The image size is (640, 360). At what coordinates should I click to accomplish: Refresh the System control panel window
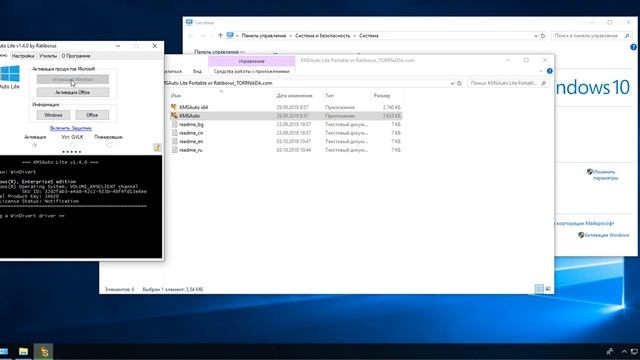click(543, 36)
